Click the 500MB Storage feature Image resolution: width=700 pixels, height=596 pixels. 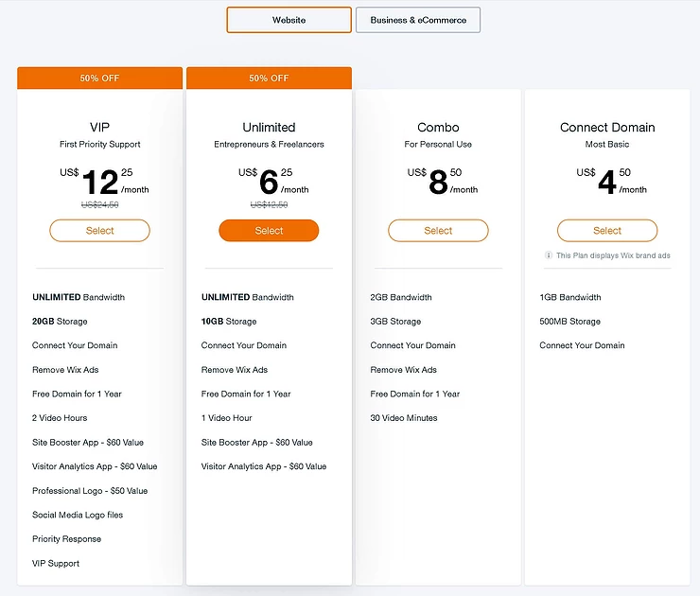pos(569,322)
